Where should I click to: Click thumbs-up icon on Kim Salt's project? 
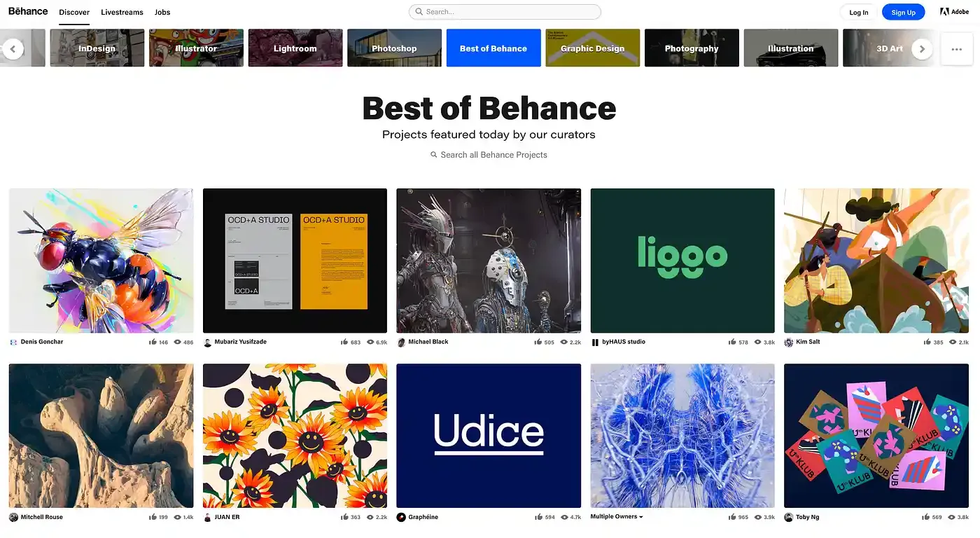(x=926, y=343)
